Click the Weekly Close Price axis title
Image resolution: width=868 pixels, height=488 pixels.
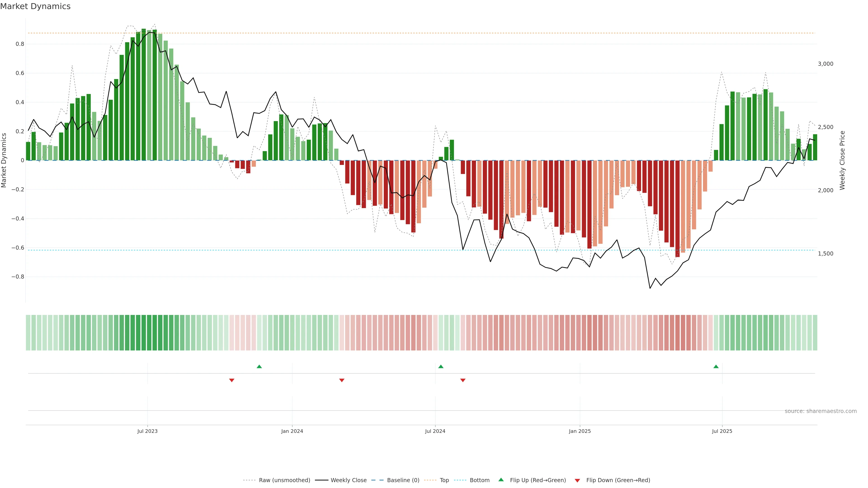pyautogui.click(x=842, y=160)
